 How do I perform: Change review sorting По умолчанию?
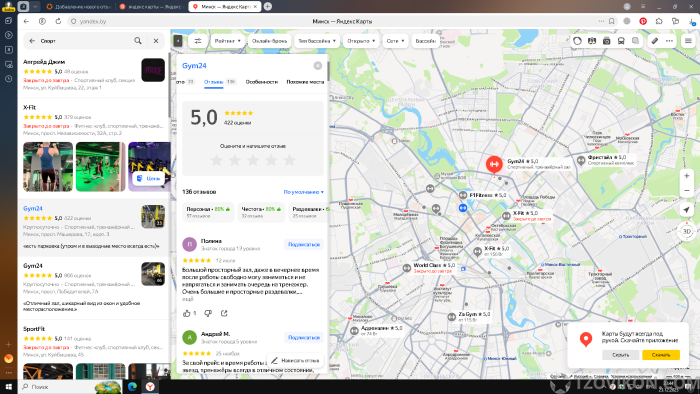pyautogui.click(x=304, y=192)
